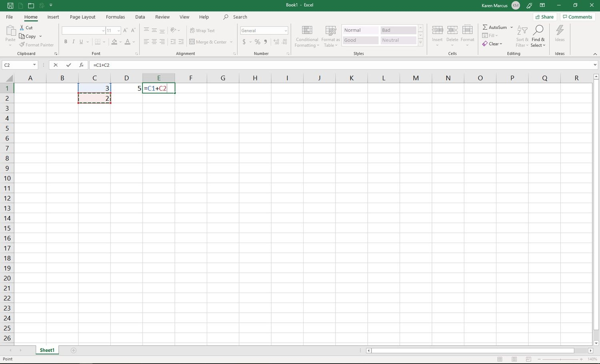Open the Formulas ribbon tab
The image size is (600, 364).
click(115, 17)
